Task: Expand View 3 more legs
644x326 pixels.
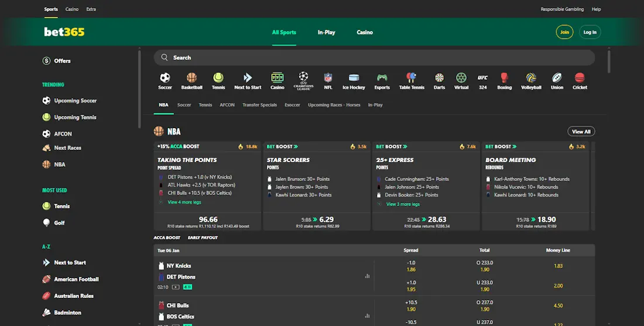Action: [403, 204]
